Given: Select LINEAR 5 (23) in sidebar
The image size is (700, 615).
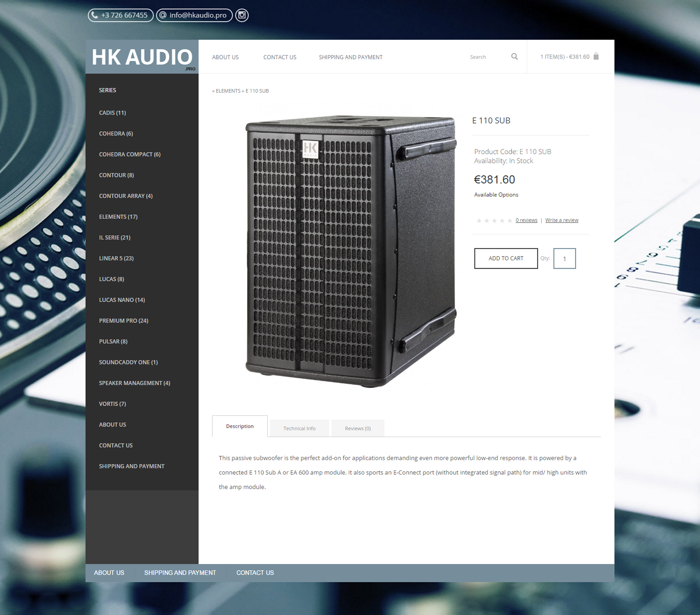Looking at the screenshot, I should [x=116, y=258].
